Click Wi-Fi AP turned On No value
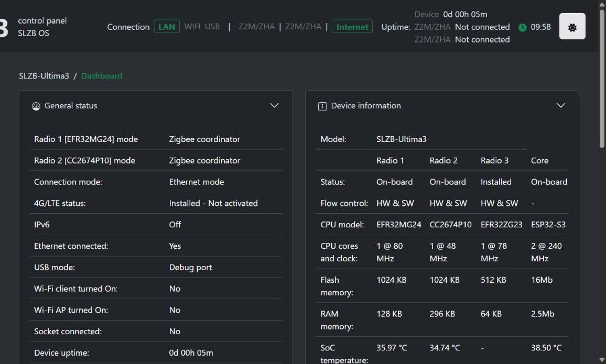 [175, 310]
